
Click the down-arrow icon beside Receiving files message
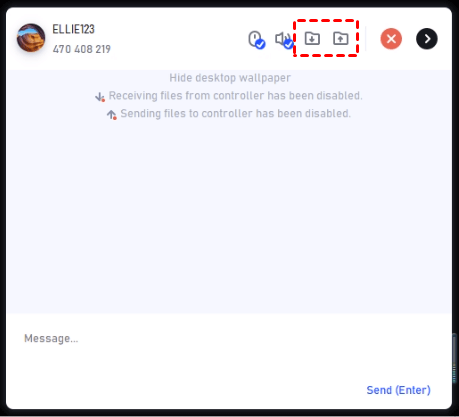tap(100, 97)
